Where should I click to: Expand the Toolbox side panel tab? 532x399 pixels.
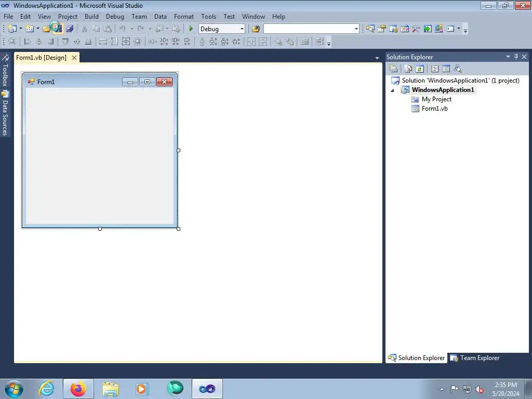[x=5, y=70]
